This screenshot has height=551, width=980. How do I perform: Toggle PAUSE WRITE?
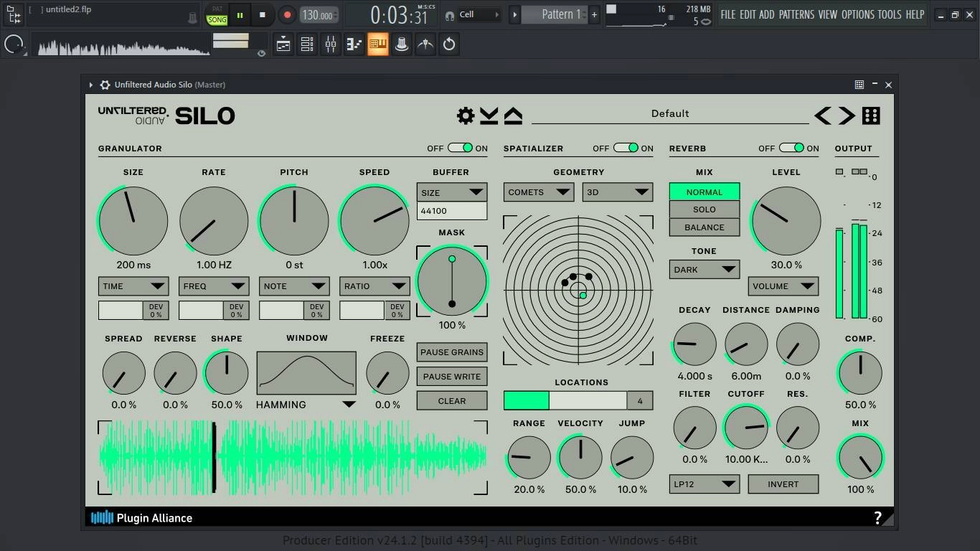pyautogui.click(x=452, y=377)
